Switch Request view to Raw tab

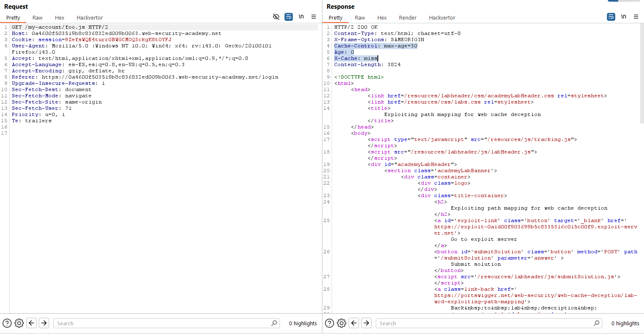[x=37, y=17]
